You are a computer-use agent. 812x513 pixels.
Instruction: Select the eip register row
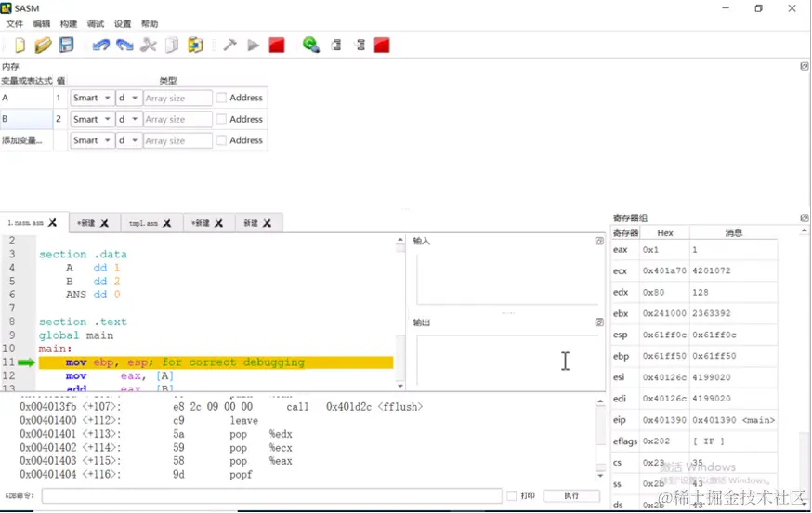[694, 420]
